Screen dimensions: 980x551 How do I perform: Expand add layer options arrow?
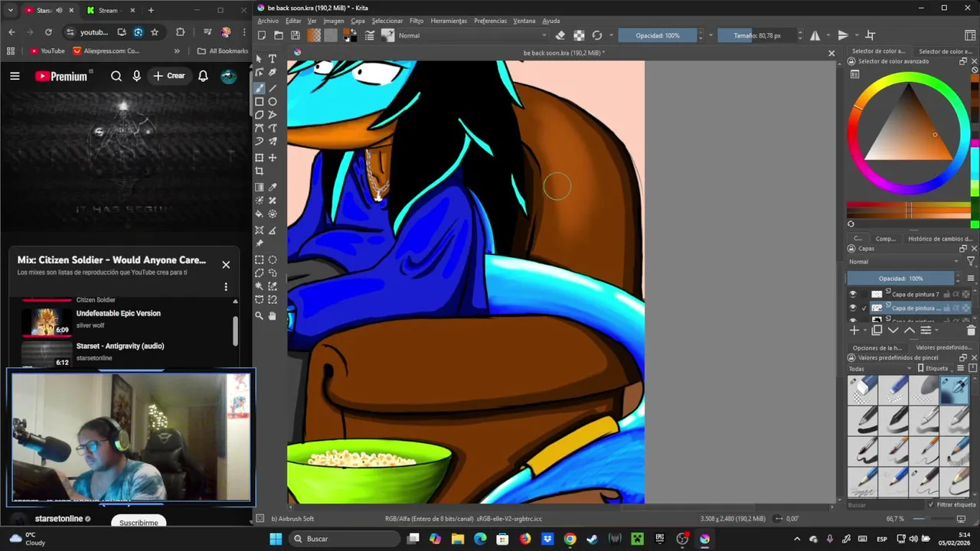[x=864, y=331]
